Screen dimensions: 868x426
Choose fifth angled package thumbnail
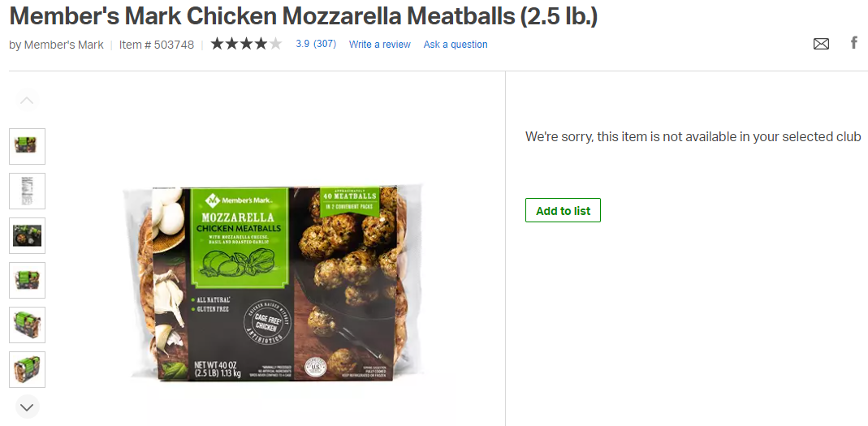(x=27, y=325)
